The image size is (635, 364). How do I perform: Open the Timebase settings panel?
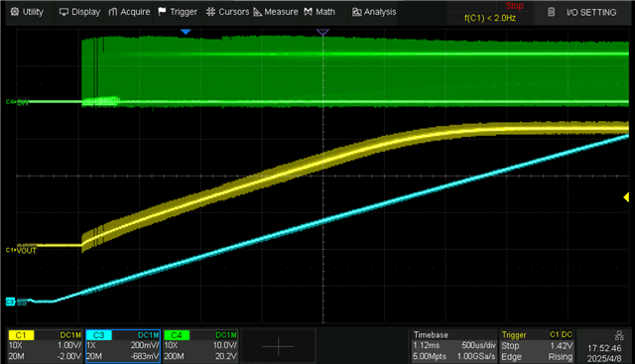pos(454,346)
